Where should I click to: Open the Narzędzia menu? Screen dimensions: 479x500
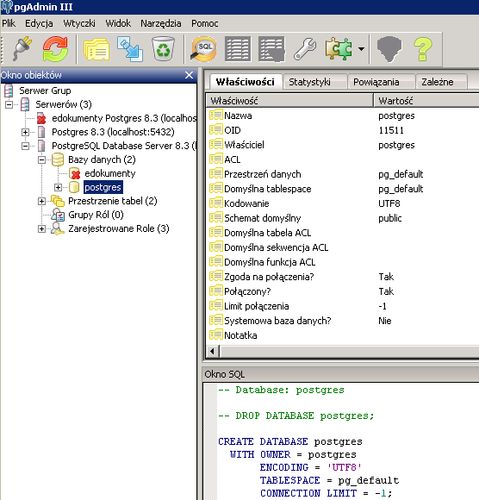click(x=161, y=23)
